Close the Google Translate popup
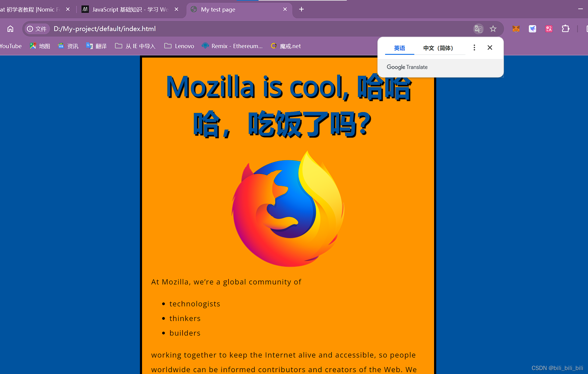 490,48
